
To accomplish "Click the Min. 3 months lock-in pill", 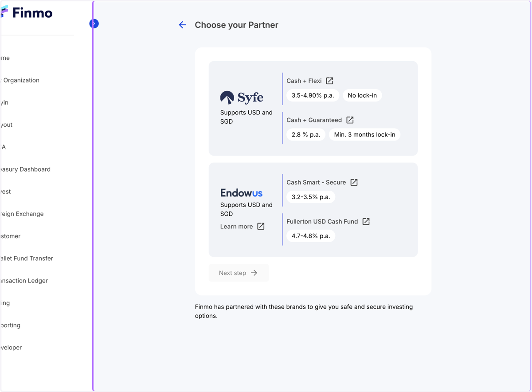I will coord(364,134).
